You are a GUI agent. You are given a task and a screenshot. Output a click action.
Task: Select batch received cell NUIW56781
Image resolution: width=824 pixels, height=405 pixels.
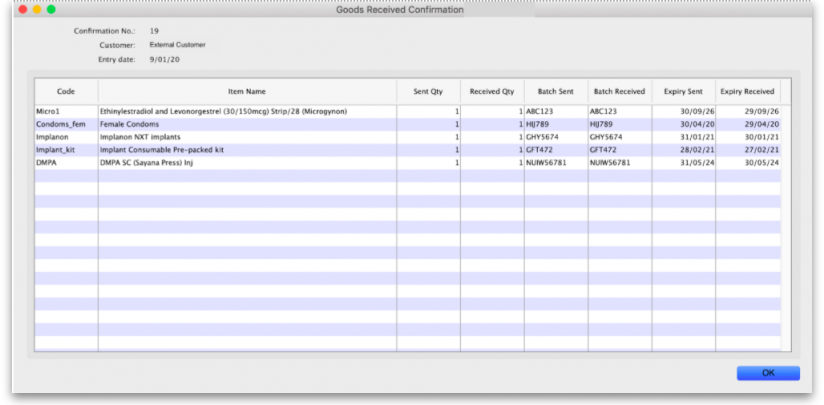[612, 162]
